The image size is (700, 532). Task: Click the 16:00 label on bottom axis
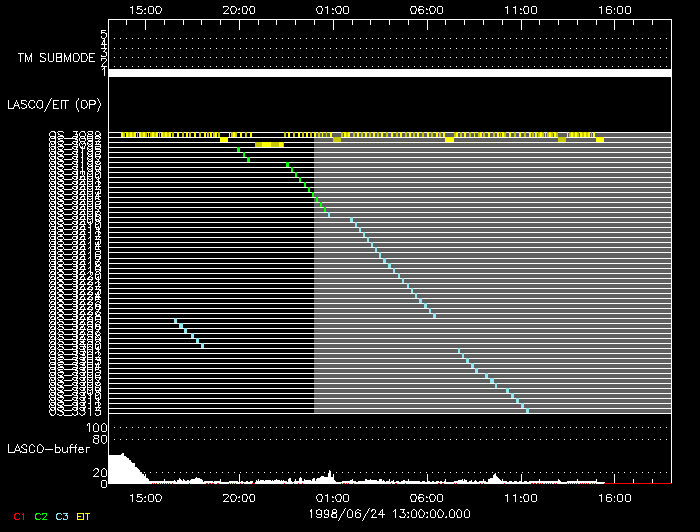click(614, 496)
